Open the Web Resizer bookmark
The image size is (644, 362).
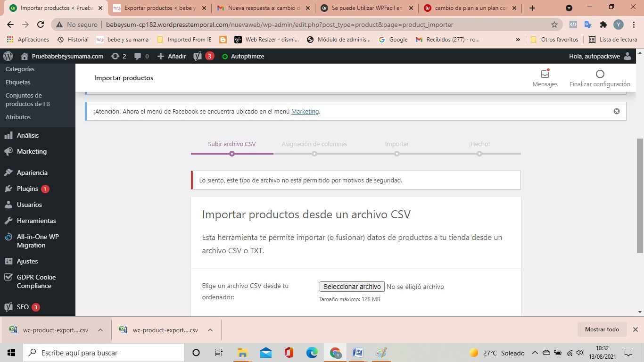point(267,40)
